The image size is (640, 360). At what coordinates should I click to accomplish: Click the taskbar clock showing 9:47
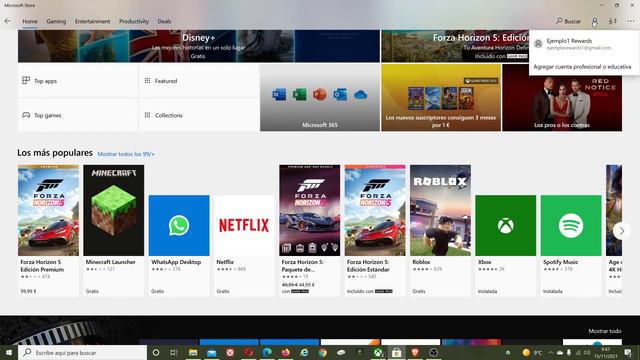point(605,353)
